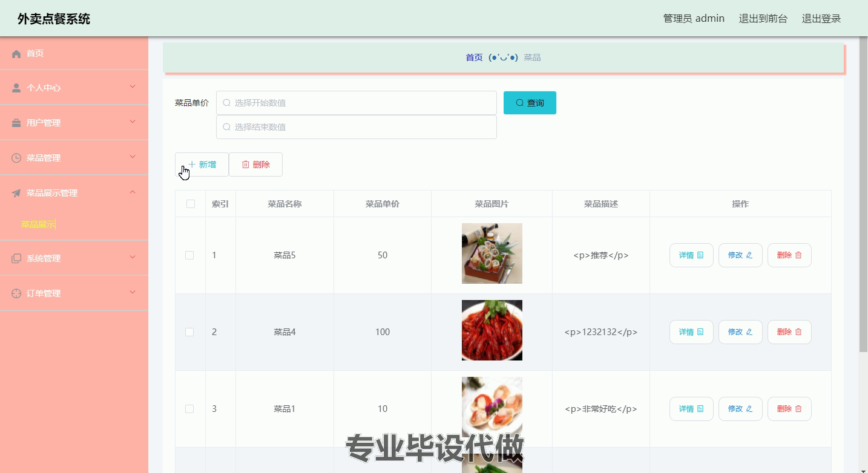
Task: Collapse 菜品展示管理 using its chevron
Action: [133, 192]
